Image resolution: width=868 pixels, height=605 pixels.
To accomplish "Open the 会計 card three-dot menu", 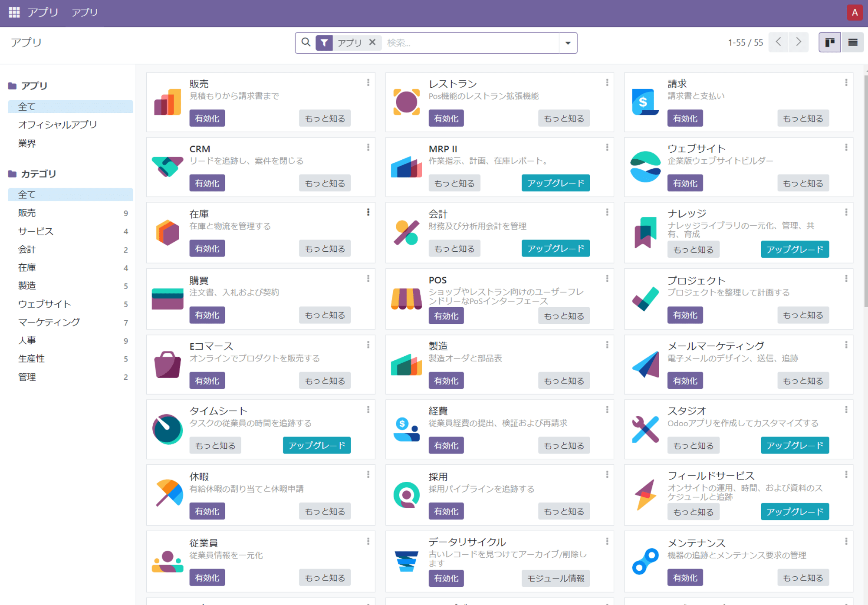I will pos(607,212).
